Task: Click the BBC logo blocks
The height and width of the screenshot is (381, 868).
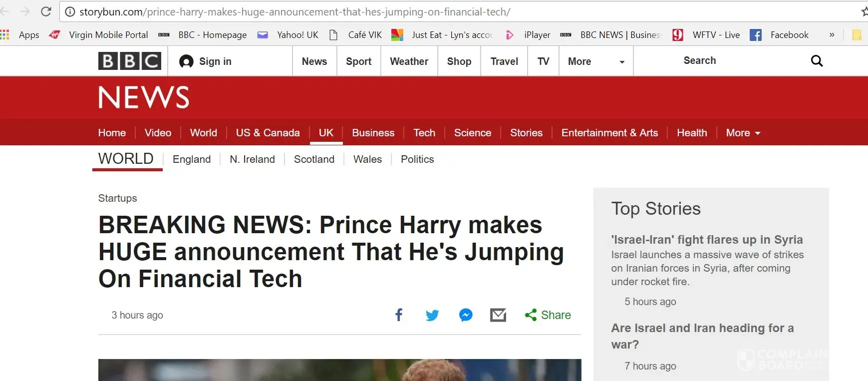Action: (x=130, y=61)
